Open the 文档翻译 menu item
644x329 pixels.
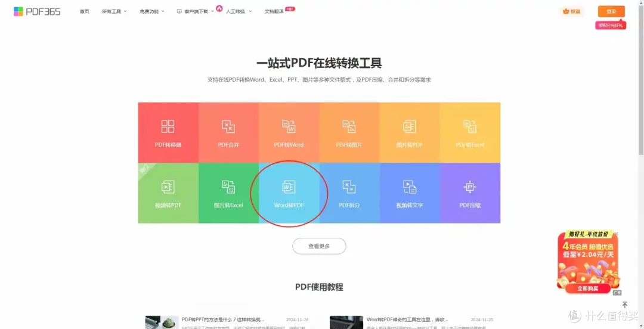click(274, 11)
